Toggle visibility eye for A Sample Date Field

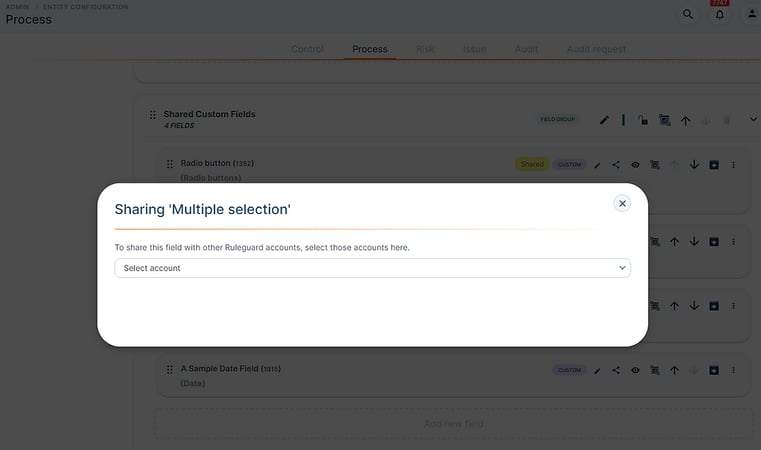pyautogui.click(x=635, y=370)
